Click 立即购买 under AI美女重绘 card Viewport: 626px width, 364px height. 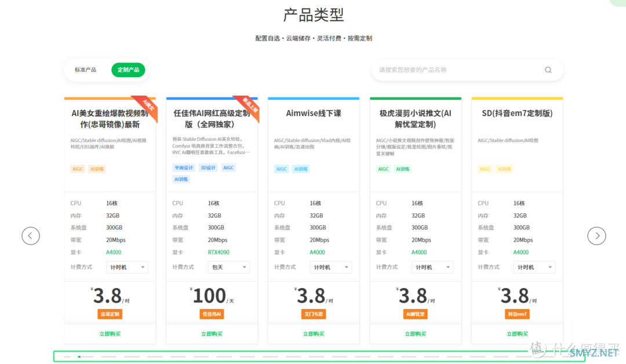point(110,334)
